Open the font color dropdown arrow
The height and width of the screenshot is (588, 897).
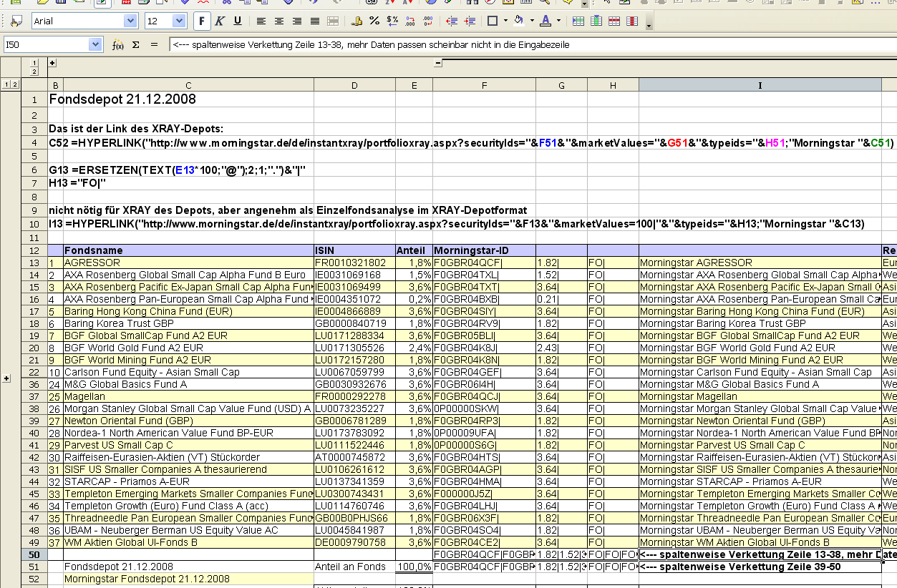coord(558,21)
